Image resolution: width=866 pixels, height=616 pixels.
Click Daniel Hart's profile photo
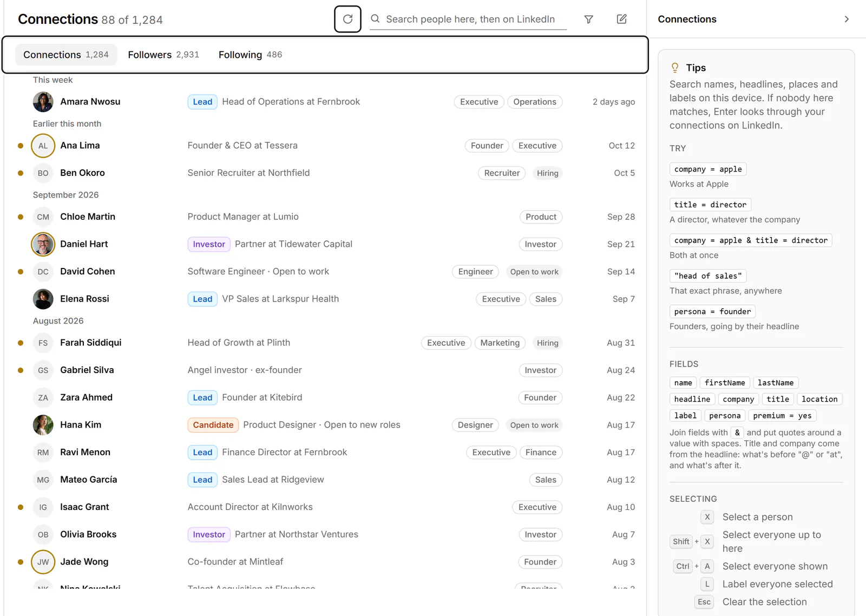point(43,244)
